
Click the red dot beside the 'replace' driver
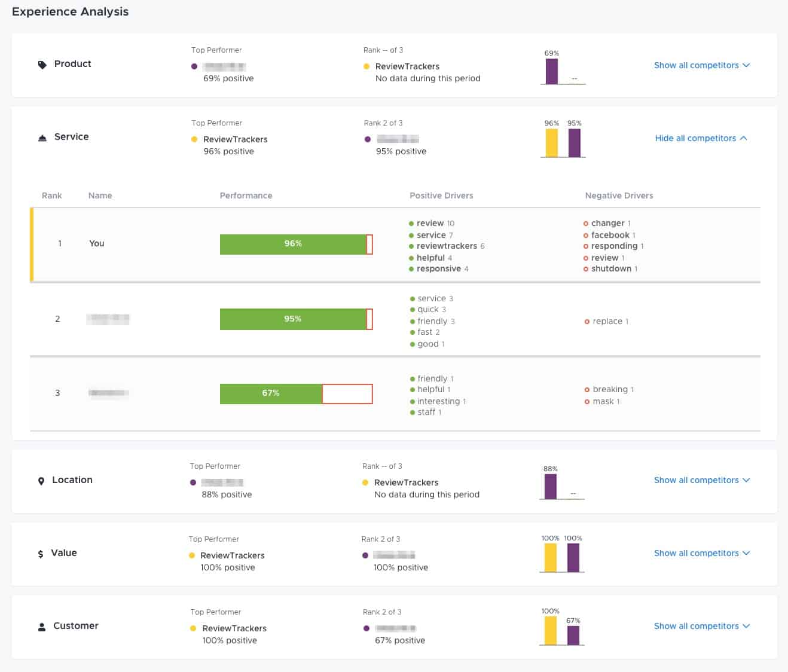point(587,321)
